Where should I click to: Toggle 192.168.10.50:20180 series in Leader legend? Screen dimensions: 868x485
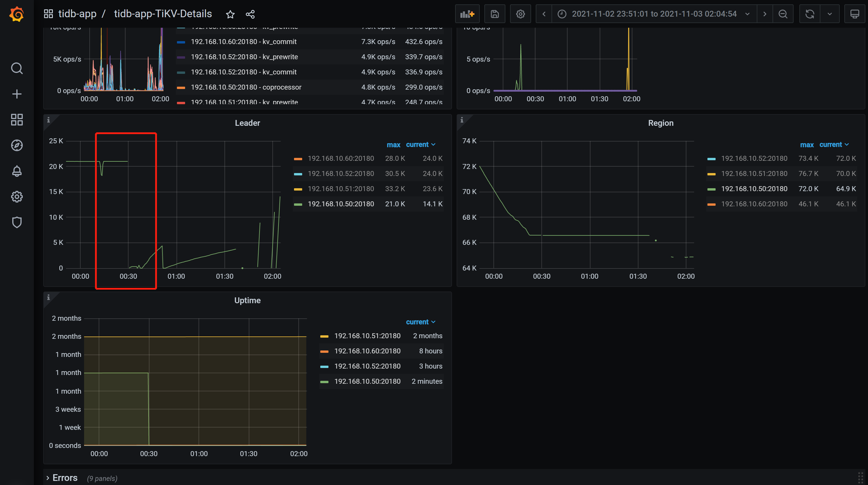(341, 204)
